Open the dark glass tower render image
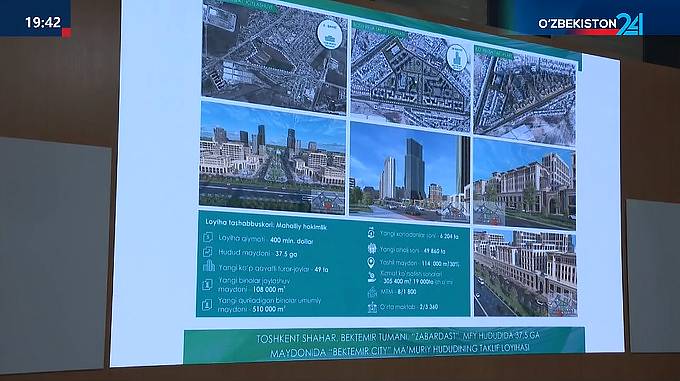680x381 pixels. tap(410, 173)
